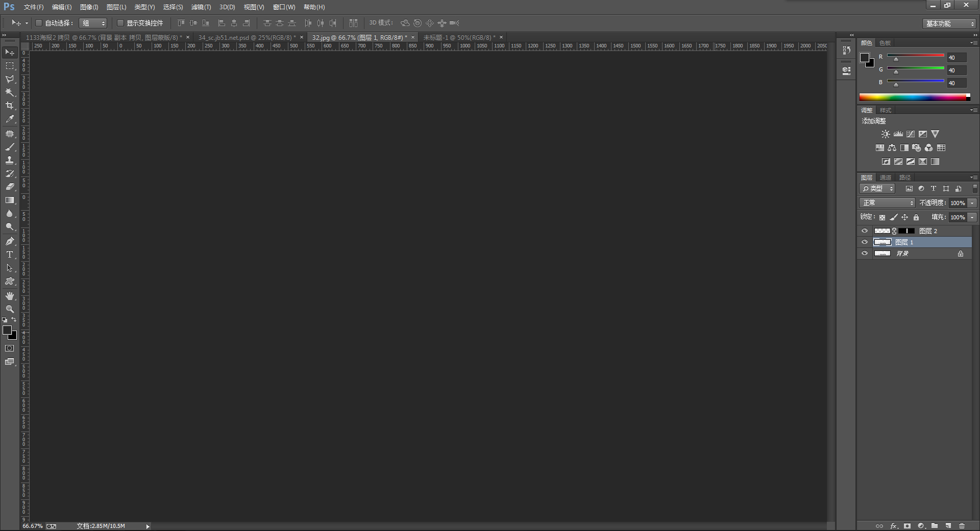Open the 文件(F) menu

(x=34, y=7)
